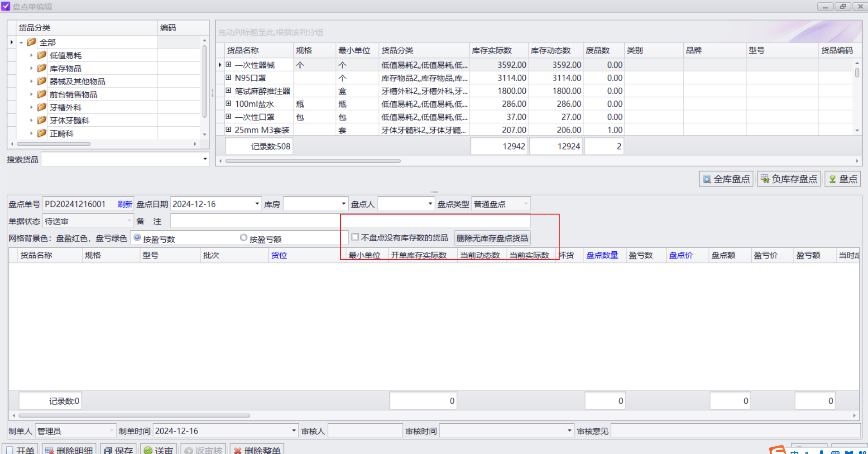Expand the 一次性器械 row plus box

pos(229,65)
